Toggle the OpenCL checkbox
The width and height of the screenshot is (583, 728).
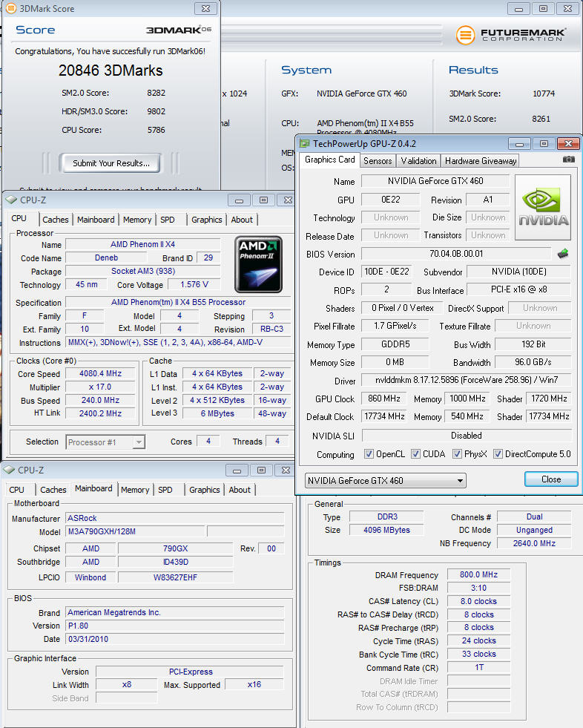click(369, 454)
